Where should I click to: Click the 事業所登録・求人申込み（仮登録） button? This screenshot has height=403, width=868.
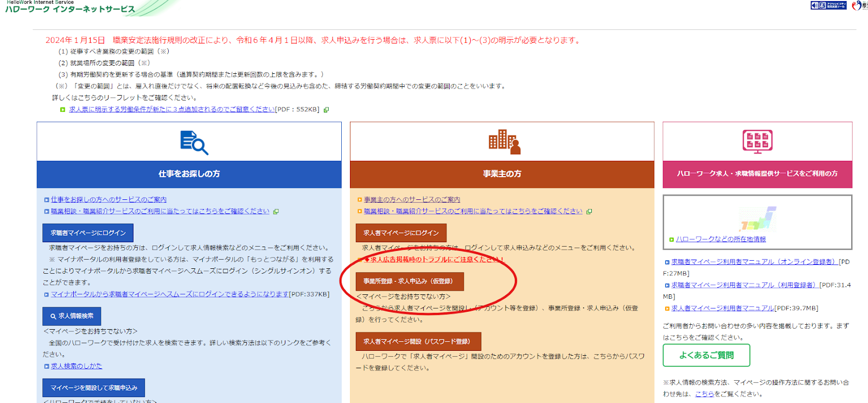click(x=410, y=281)
